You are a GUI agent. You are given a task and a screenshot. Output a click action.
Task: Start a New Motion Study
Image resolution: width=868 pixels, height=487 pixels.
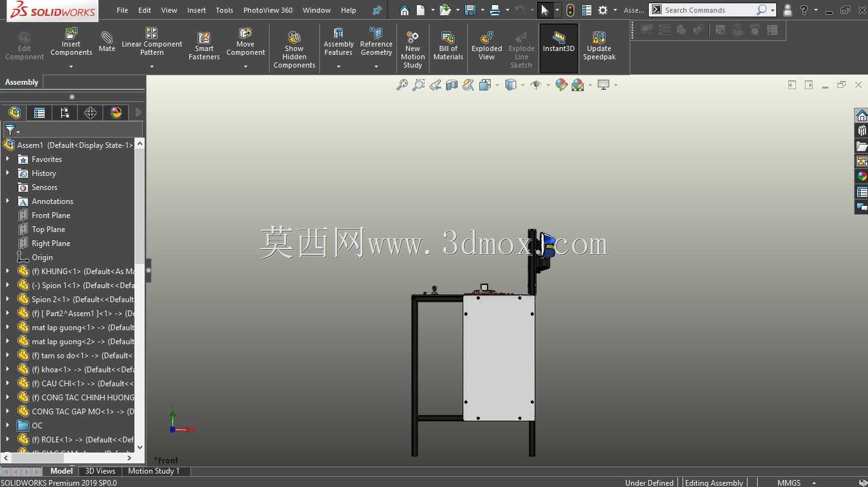[412, 50]
